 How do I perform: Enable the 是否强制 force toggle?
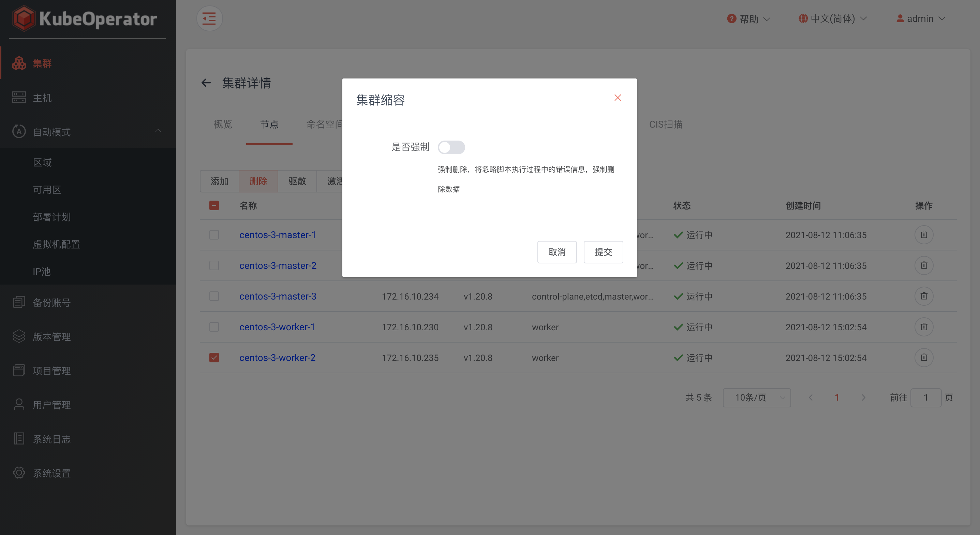451,147
